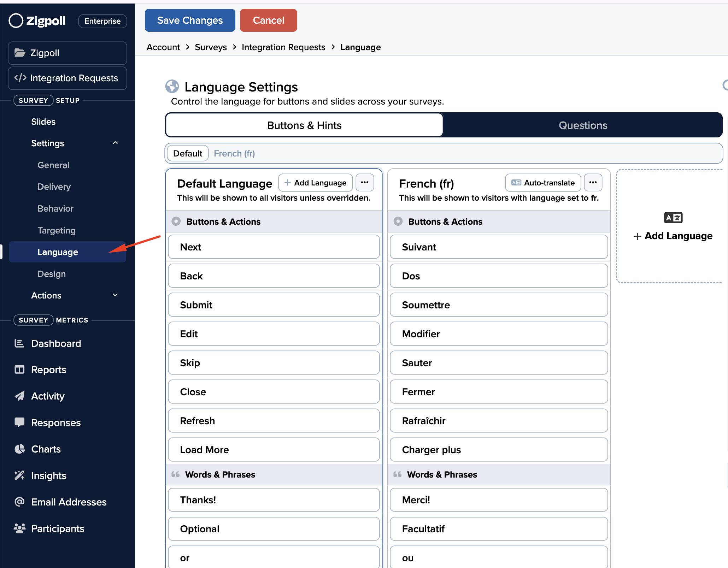728x568 pixels.
Task: Select the French (fr) language tab
Action: [234, 154]
